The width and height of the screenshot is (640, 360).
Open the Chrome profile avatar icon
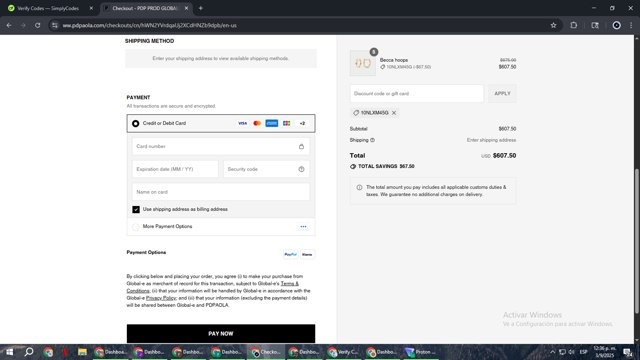coord(616,25)
